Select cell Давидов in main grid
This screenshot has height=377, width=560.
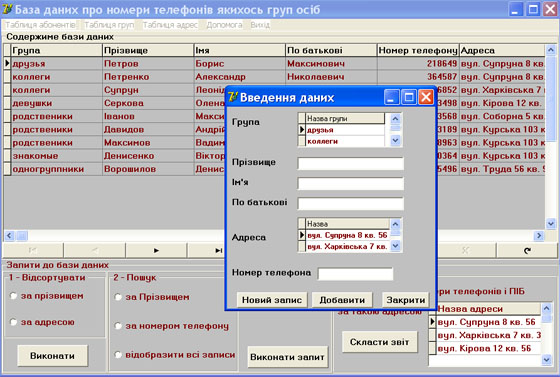148,129
